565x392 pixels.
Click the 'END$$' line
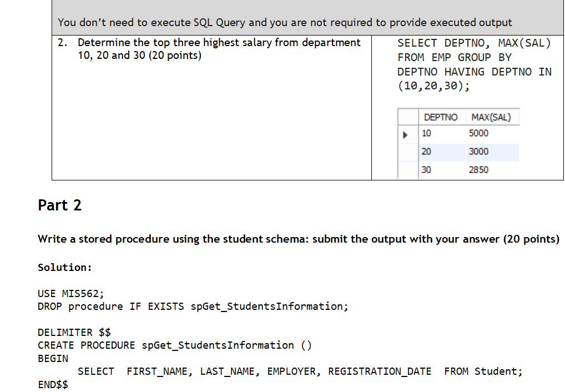pos(53,385)
